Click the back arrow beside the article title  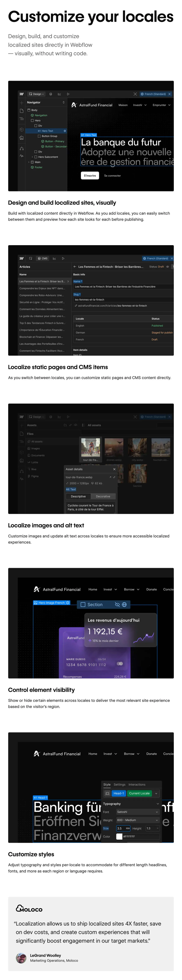(75, 267)
